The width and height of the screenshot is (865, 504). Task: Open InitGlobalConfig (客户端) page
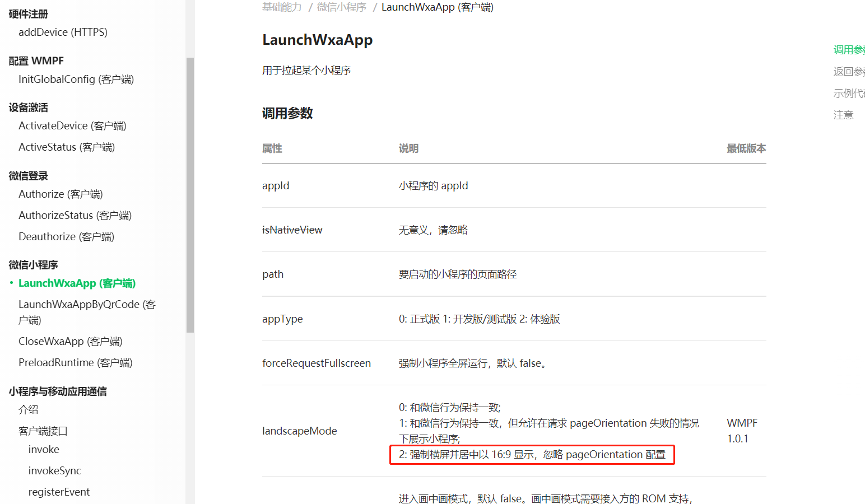point(76,80)
